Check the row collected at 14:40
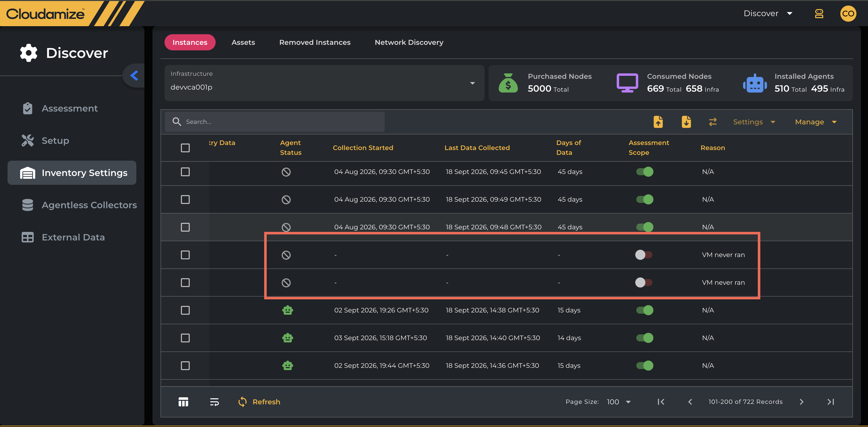Screen dimensions: 868x427 185,338
